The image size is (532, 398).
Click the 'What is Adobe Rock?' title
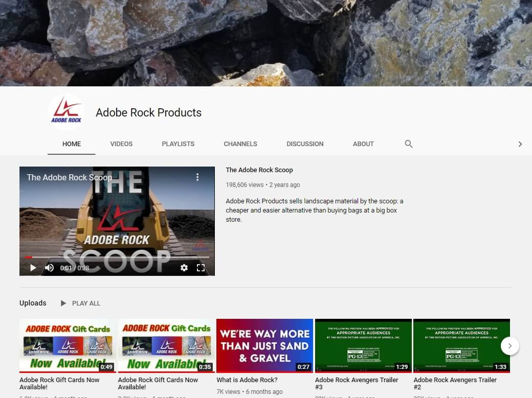pyautogui.click(x=247, y=380)
